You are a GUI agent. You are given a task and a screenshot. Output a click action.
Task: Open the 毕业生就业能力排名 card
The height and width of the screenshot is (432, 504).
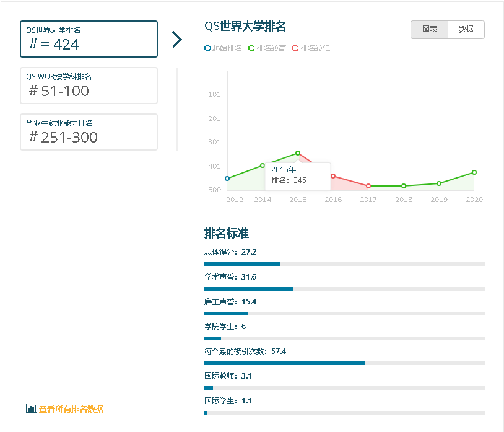coord(89,131)
